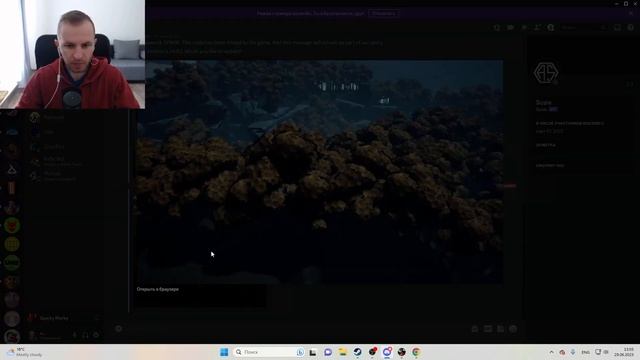Image resolution: width=640 pixels, height=360 pixels.
Task: Toggle deafen headphones in user panel
Action: (85, 335)
